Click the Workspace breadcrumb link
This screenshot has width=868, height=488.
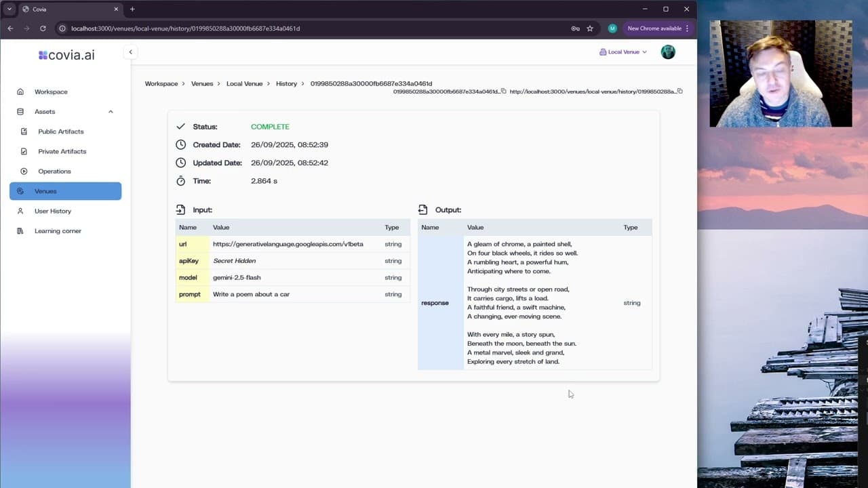[161, 84]
